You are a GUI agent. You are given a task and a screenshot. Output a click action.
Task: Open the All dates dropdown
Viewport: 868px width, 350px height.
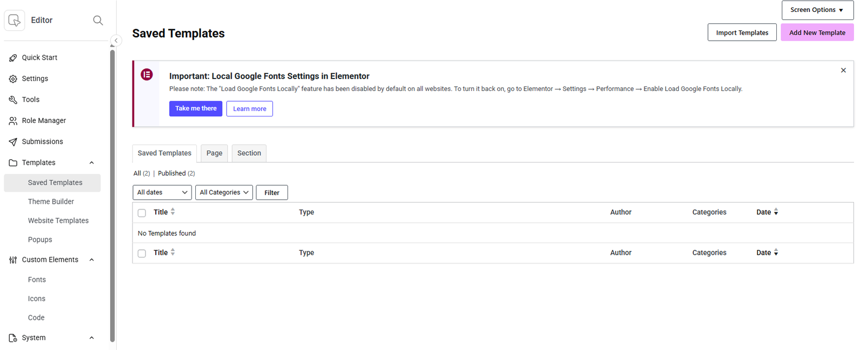[x=162, y=192]
